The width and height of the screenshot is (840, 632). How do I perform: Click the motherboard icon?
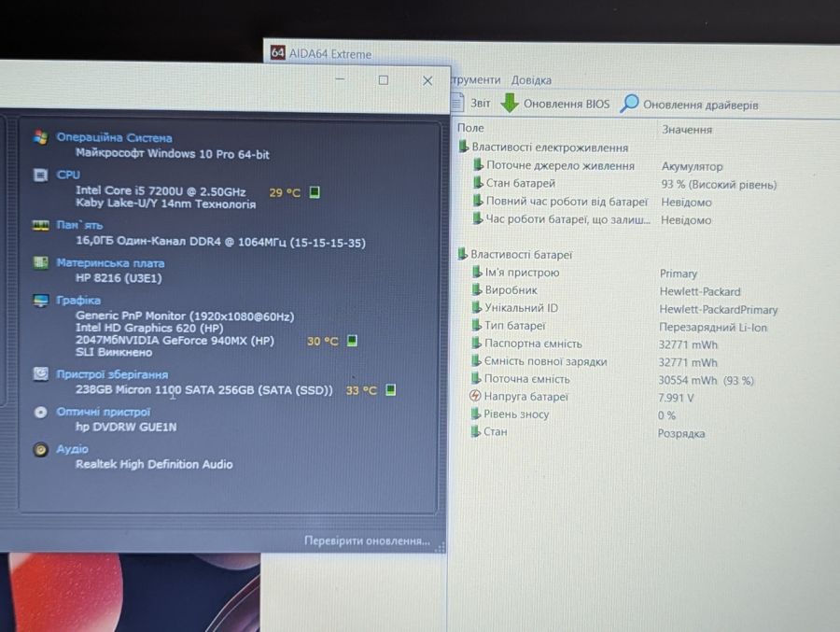40,262
